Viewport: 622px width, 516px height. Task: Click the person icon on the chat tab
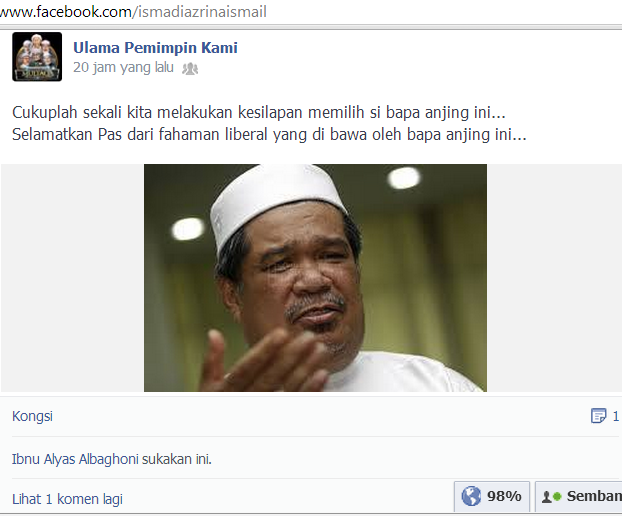point(547,497)
